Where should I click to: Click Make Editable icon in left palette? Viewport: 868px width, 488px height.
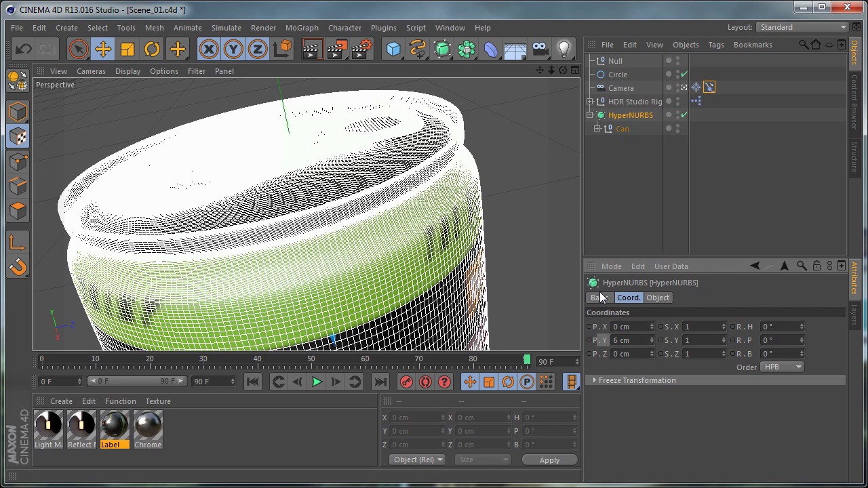click(x=18, y=80)
